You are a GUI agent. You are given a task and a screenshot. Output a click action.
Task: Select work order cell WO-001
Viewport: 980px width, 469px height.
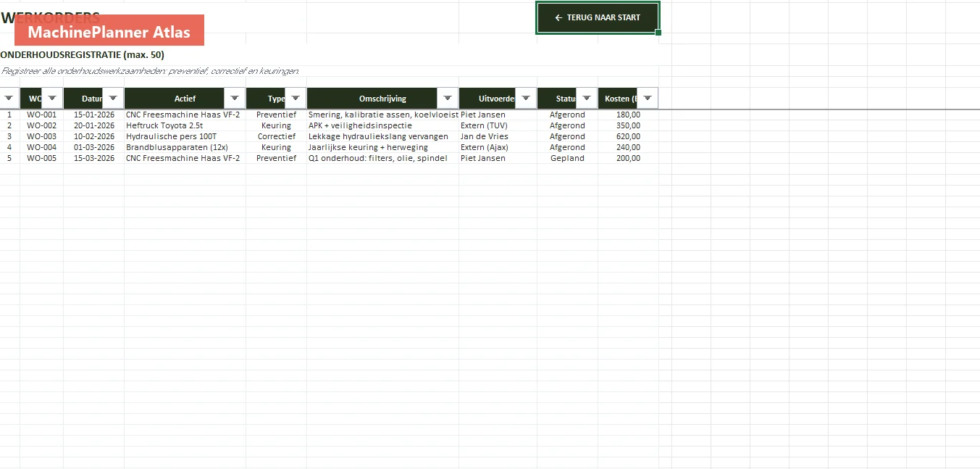tap(41, 115)
